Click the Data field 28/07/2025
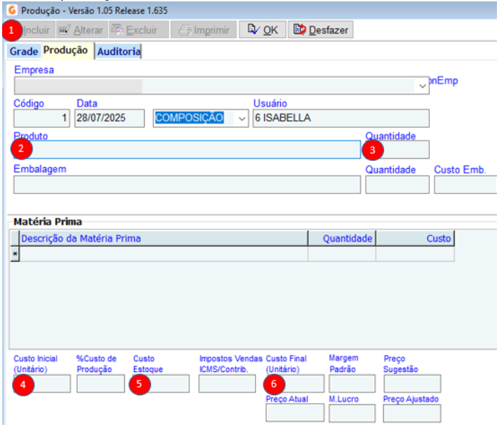 (x=109, y=119)
